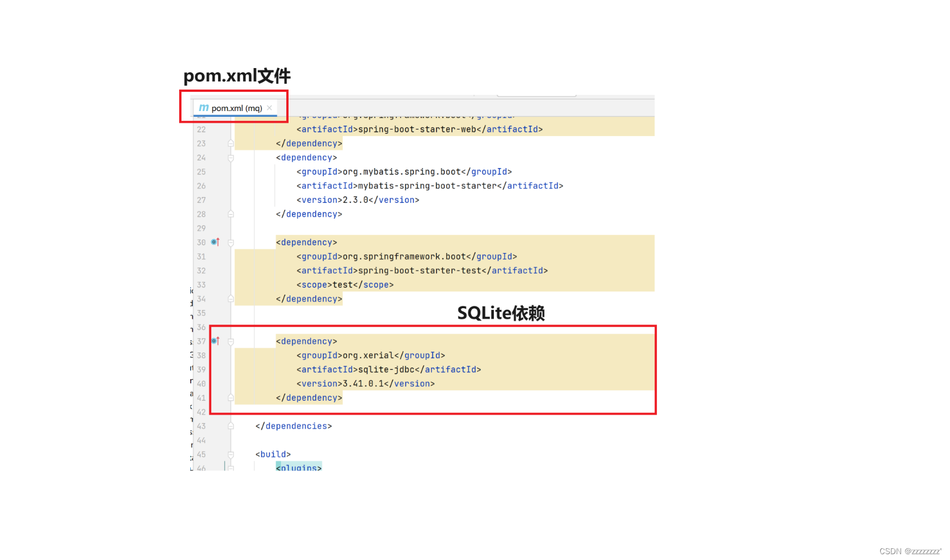Click the <dependency> opening tag on line 24
The image size is (950, 560).
[307, 158]
